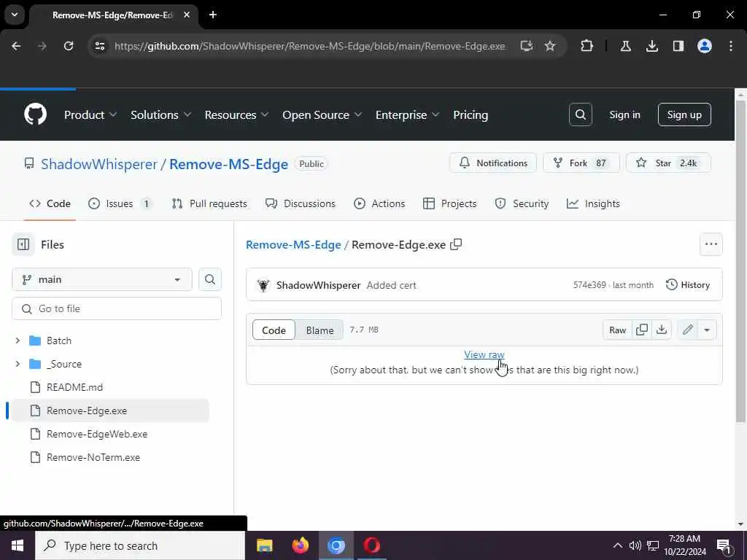The height and width of the screenshot is (560, 747).
Task: Launch Firefox from the taskbar
Action: pos(300,545)
